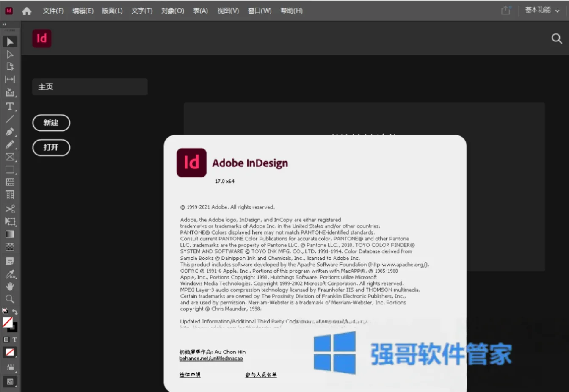Apply None color swatch
Image resolution: width=569 pixels, height=392 pixels.
(10, 352)
